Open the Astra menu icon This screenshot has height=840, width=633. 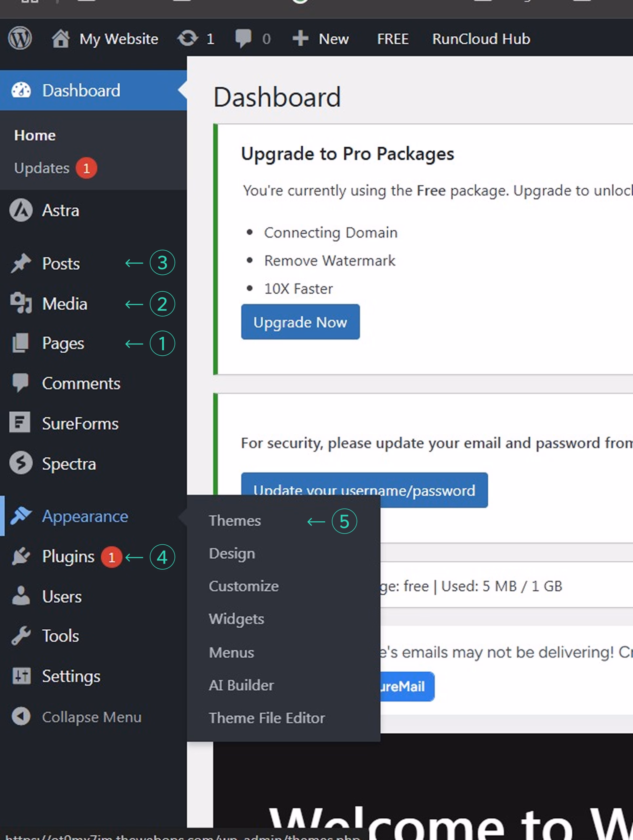(x=21, y=210)
